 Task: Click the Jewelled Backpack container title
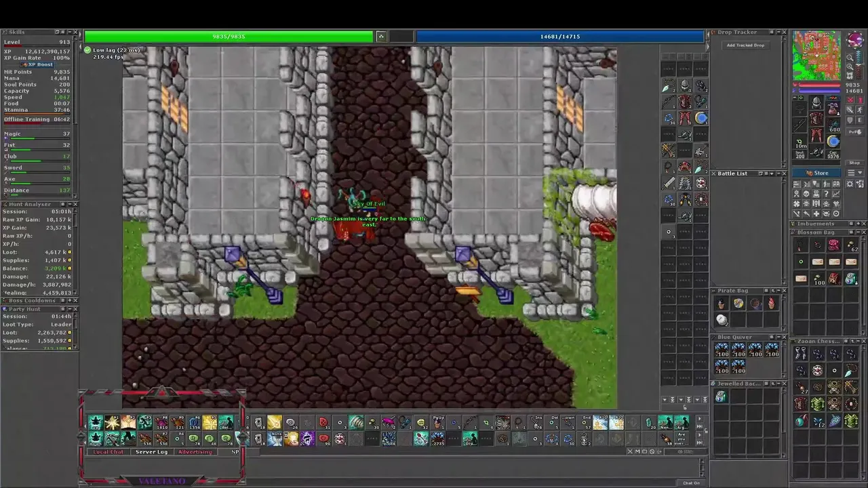739,384
